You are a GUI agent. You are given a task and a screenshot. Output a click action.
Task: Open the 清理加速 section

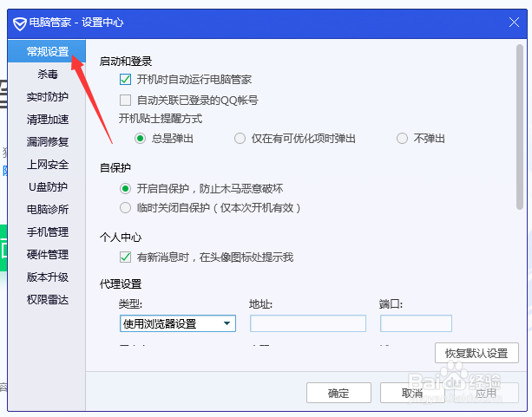(48, 119)
